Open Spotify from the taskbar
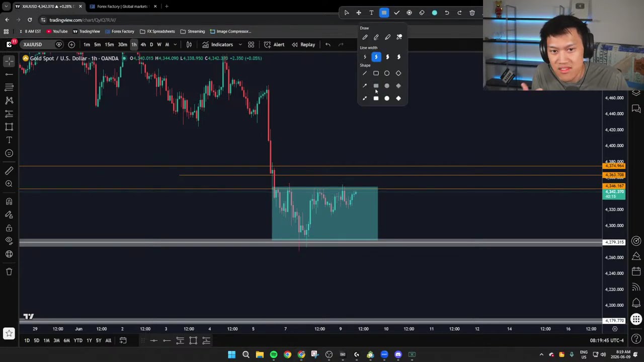 click(x=274, y=355)
